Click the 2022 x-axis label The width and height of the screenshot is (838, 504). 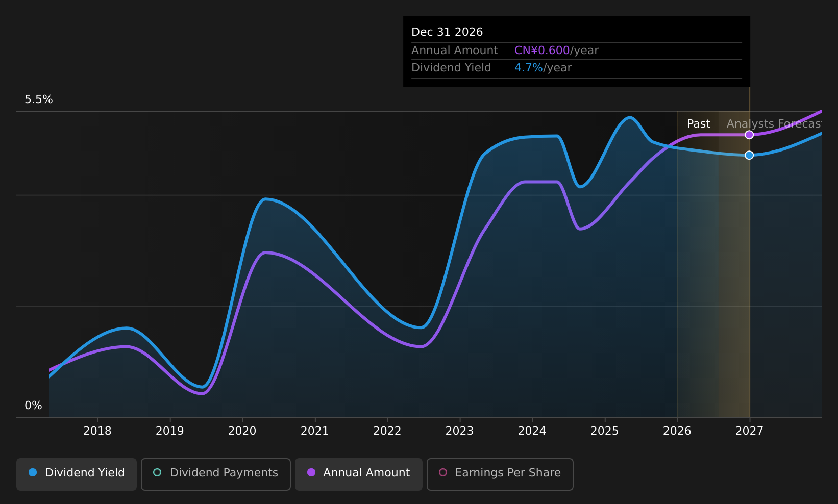coord(387,431)
